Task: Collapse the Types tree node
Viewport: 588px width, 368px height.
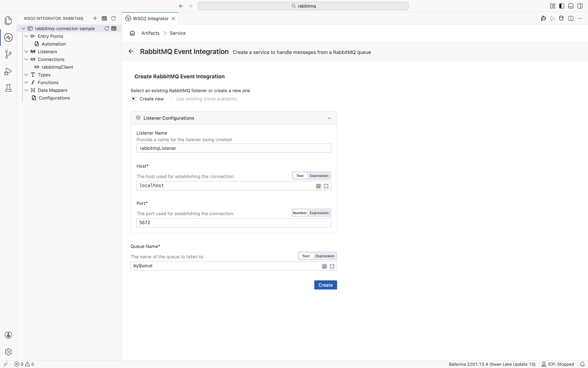Action: 26,75
